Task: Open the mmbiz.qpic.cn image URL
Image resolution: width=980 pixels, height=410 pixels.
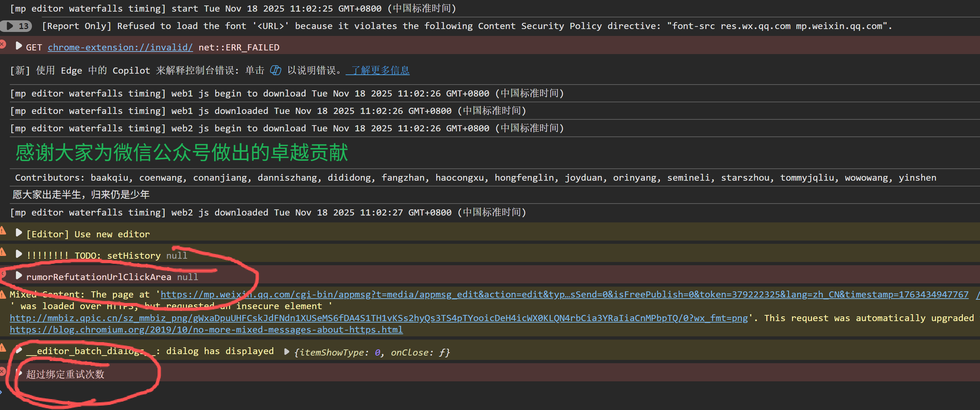Action: (379, 318)
